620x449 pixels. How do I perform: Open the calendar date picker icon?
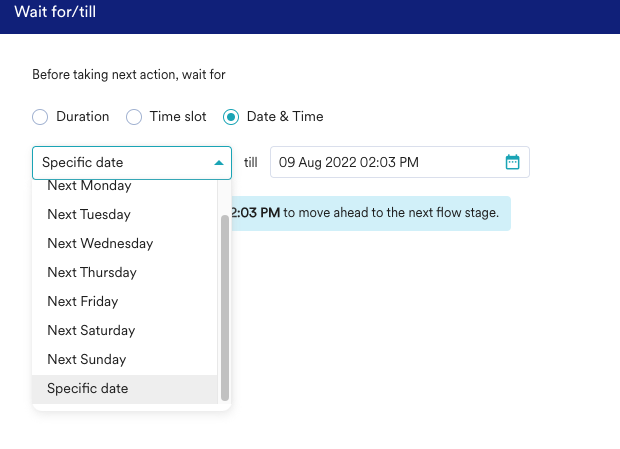pos(512,162)
